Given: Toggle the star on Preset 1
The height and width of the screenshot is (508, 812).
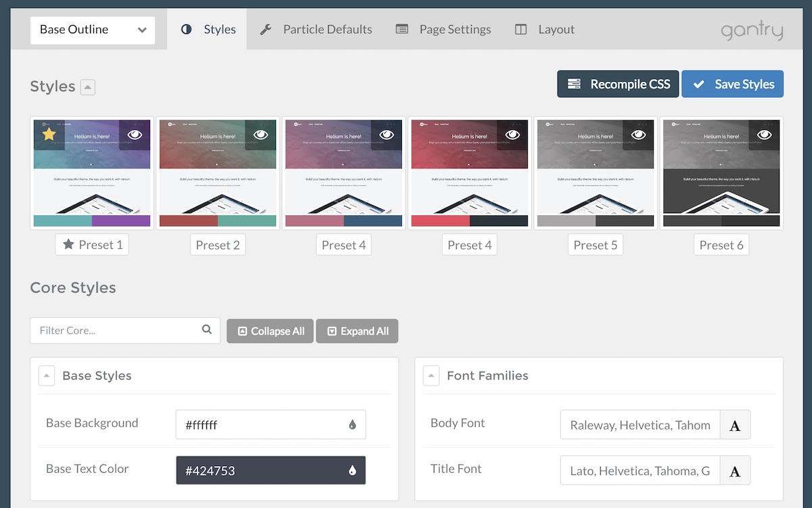Looking at the screenshot, I should coord(47,134).
